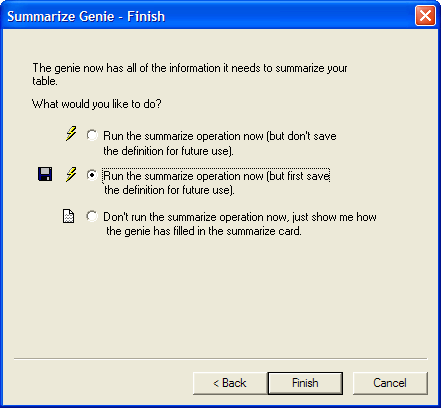Image resolution: width=441 pixels, height=408 pixels.
Task: Close the dialog with the red X button
Action: 425,16
